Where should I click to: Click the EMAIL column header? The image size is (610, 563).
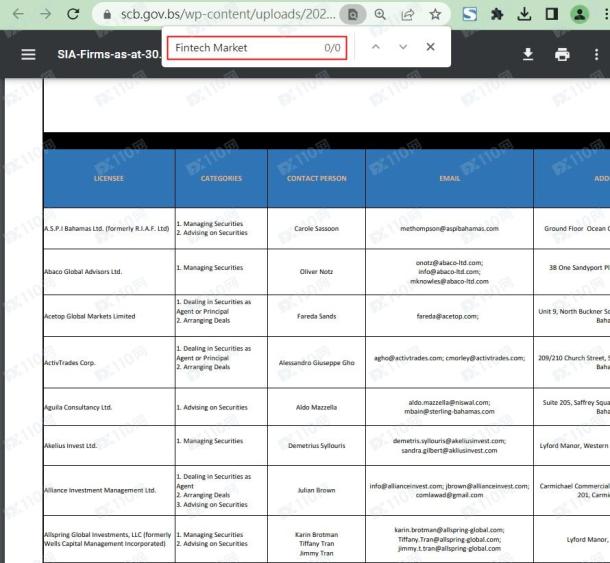coord(449,178)
